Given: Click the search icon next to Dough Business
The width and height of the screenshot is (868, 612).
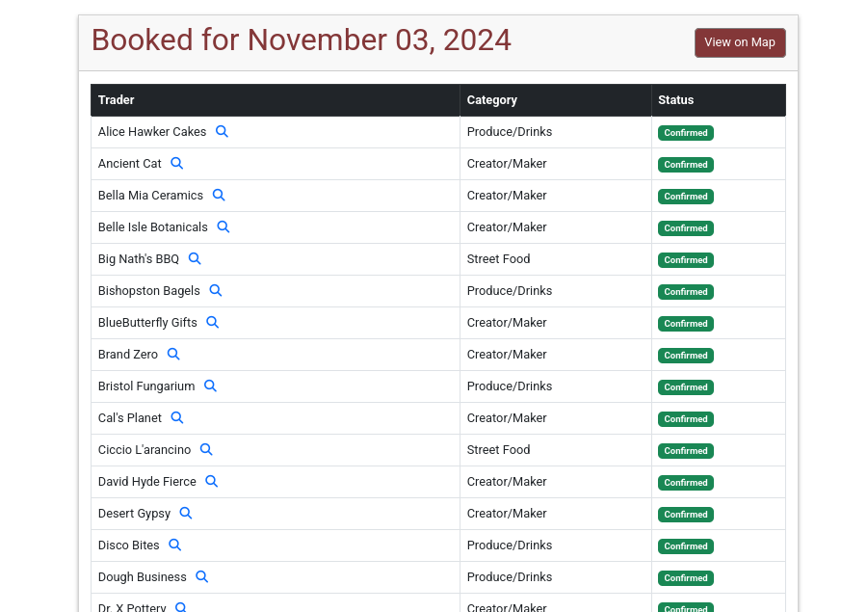Looking at the screenshot, I should 202,576.
